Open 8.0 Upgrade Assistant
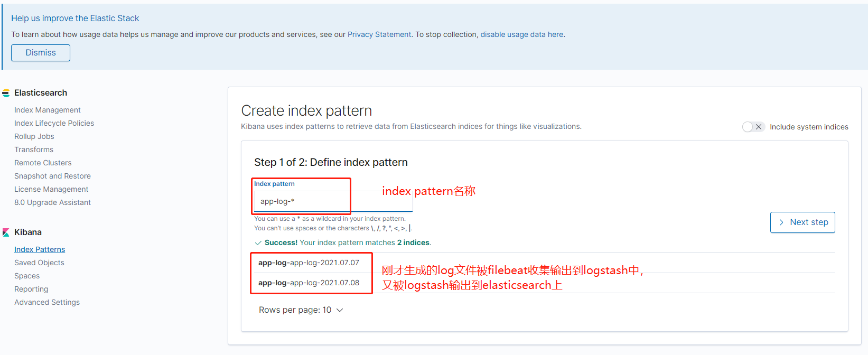The image size is (868, 355). (x=52, y=202)
